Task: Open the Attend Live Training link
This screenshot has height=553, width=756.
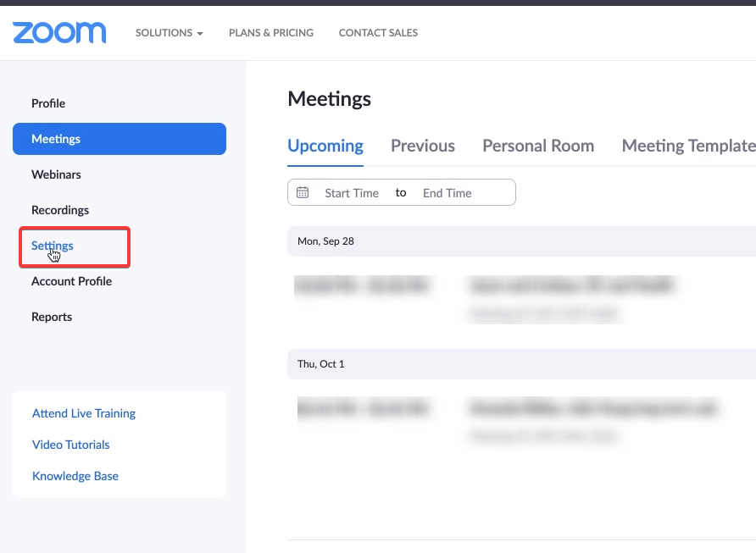Action: coord(84,413)
